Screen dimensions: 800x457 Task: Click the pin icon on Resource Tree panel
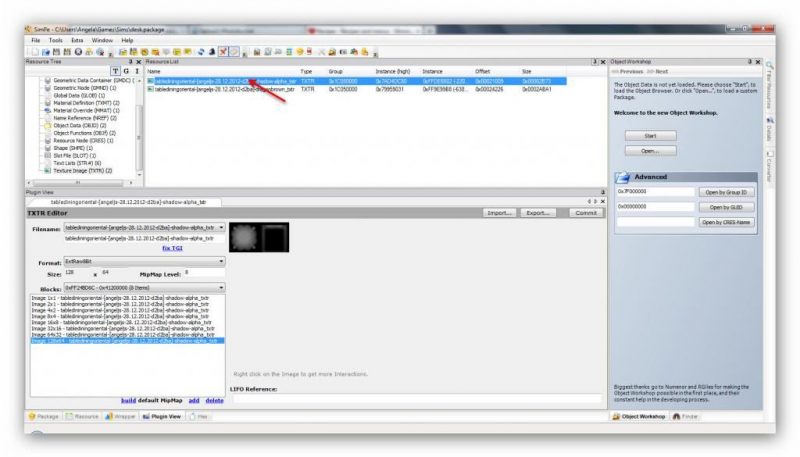[128, 61]
